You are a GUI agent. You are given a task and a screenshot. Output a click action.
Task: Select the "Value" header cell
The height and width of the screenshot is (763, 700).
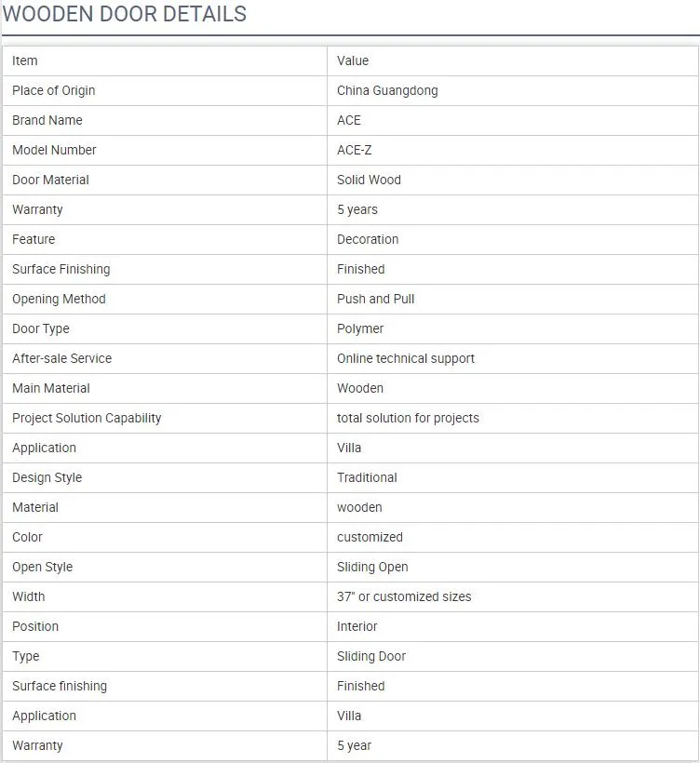coord(353,60)
